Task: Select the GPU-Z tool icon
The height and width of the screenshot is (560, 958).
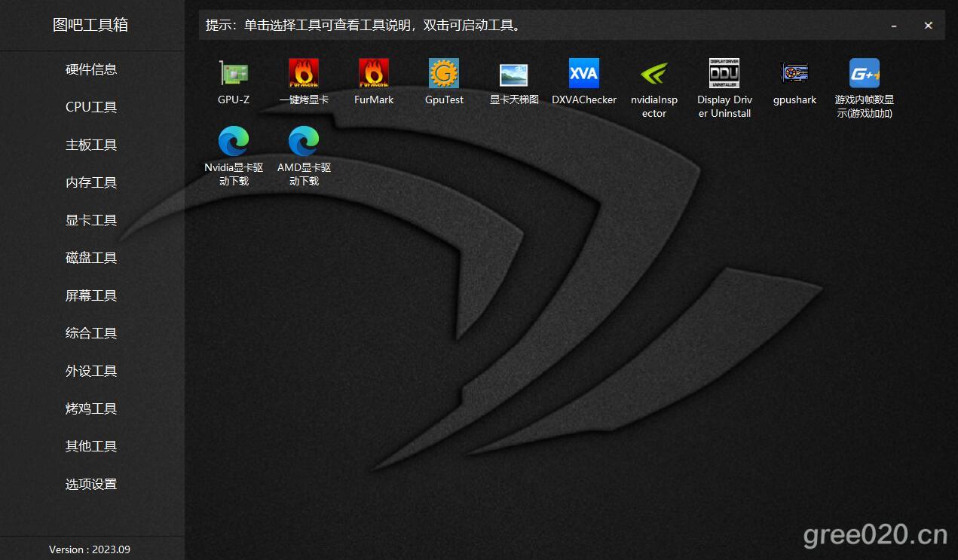Action: tap(234, 74)
